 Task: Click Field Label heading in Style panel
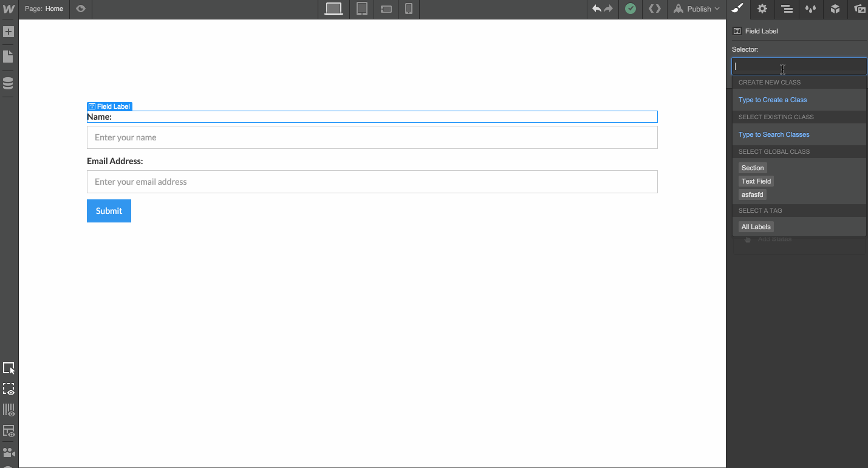761,31
